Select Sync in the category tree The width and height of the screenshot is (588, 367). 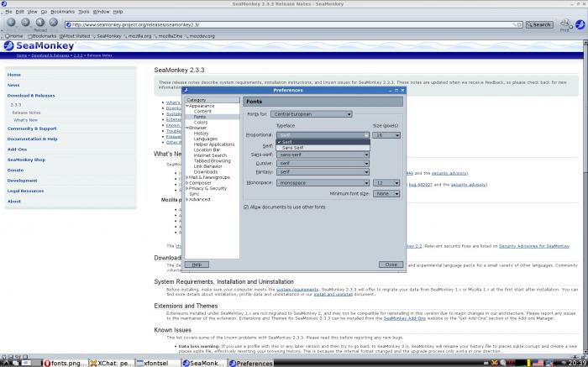tap(194, 194)
